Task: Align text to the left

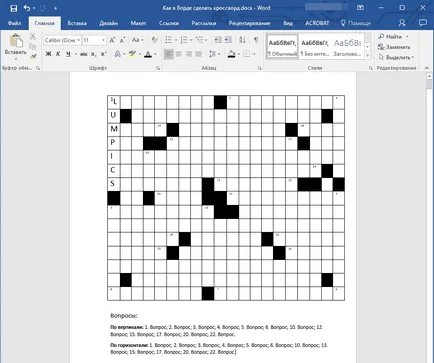Action: (169, 54)
